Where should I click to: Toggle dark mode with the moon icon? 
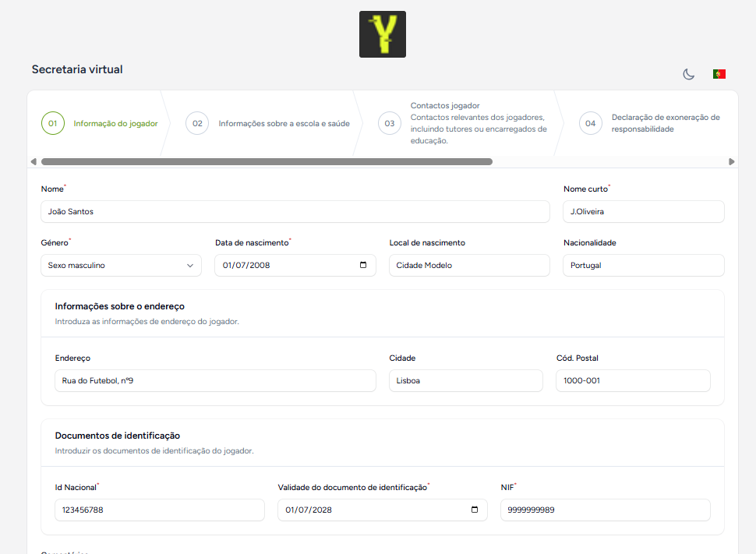click(688, 74)
